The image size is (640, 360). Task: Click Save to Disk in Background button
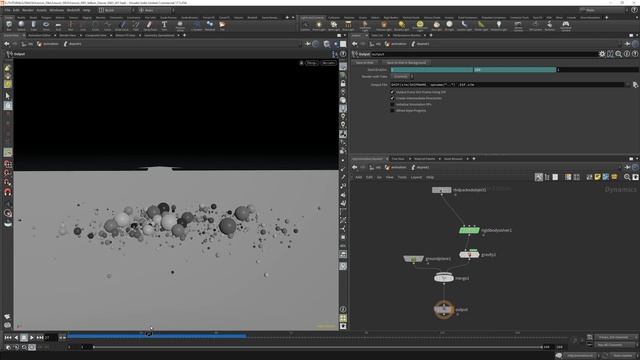point(406,62)
